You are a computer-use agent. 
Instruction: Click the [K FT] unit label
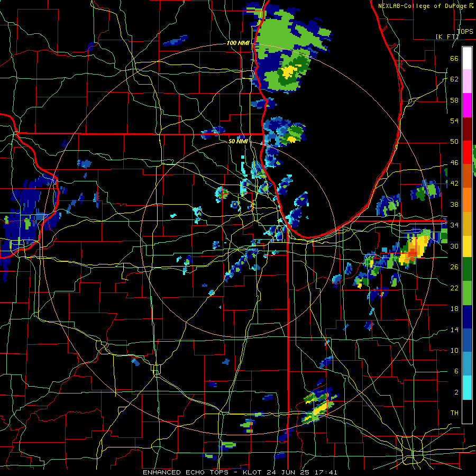447,36
